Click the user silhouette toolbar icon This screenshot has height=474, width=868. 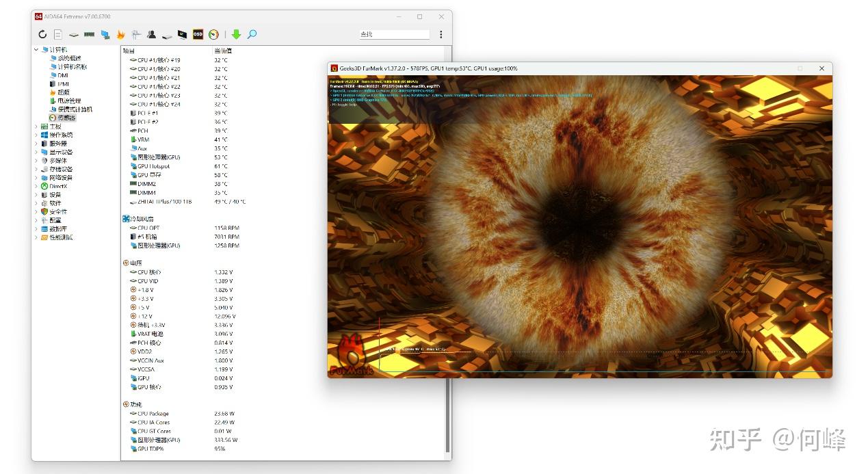point(151,34)
